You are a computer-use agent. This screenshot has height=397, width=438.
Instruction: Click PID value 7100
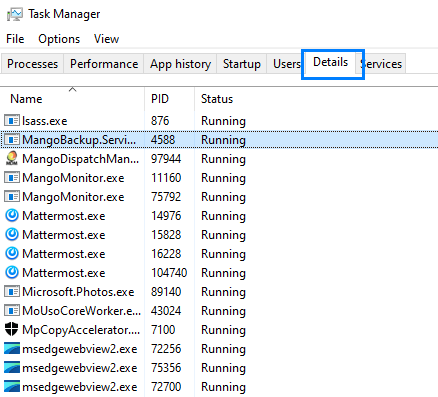pos(163,330)
